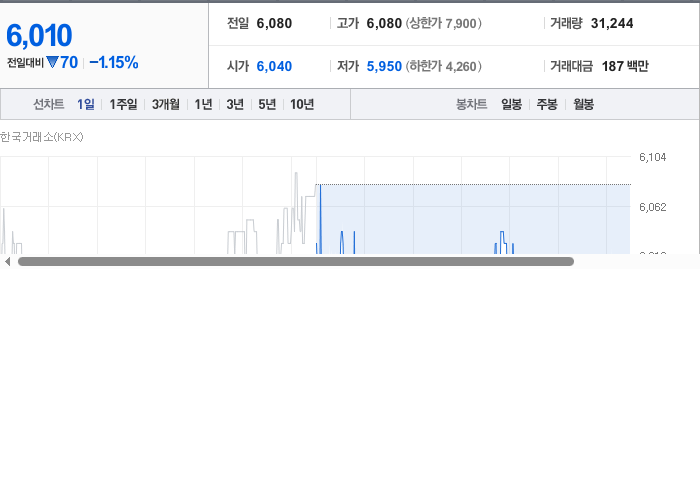Click the scrollbar left arrow

tap(7, 262)
